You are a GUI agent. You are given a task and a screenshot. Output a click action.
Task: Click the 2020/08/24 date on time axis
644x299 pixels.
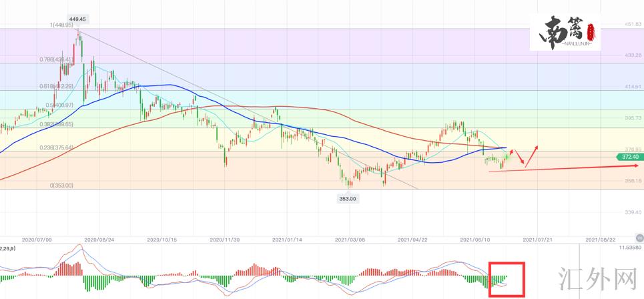tap(99, 238)
